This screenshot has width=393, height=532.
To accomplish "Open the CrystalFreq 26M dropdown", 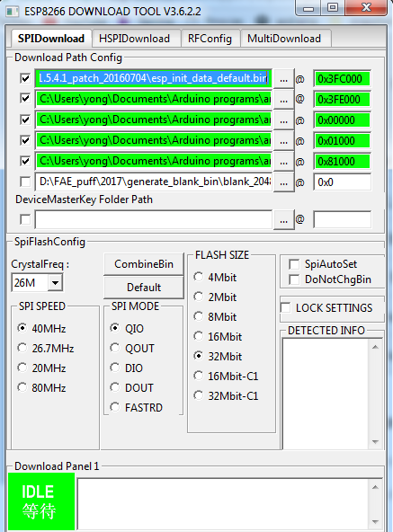I will (x=56, y=282).
